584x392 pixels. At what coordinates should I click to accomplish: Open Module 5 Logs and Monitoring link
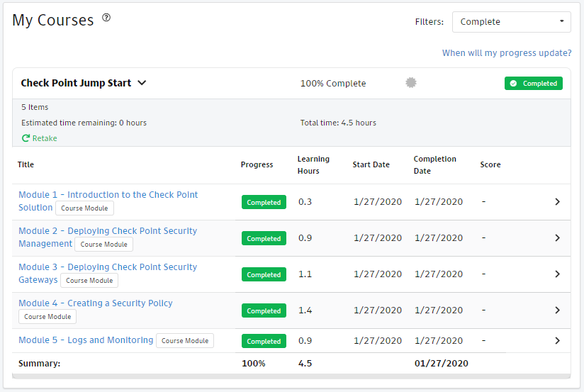coord(86,340)
